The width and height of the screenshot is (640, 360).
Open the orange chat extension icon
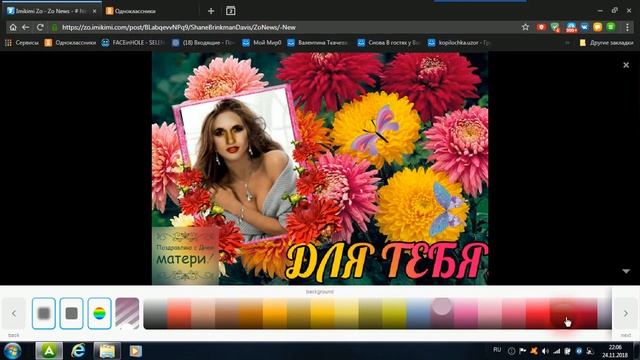coord(598,27)
